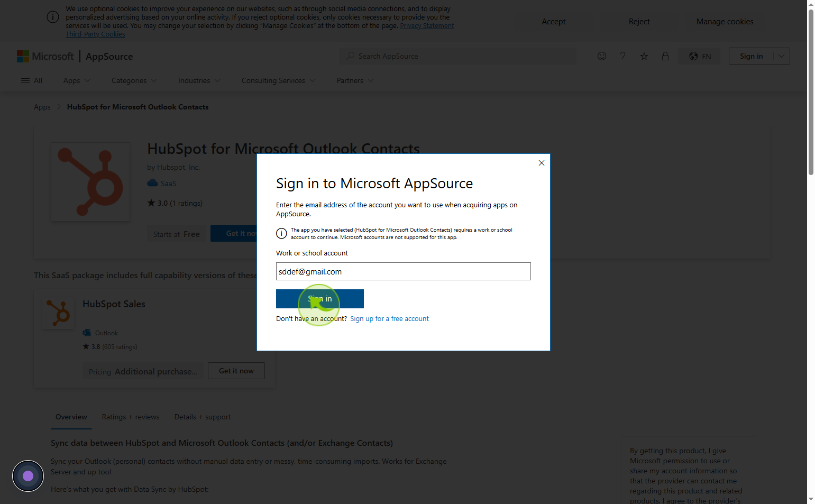
Task: Click the AppSource title link
Action: (x=109, y=56)
